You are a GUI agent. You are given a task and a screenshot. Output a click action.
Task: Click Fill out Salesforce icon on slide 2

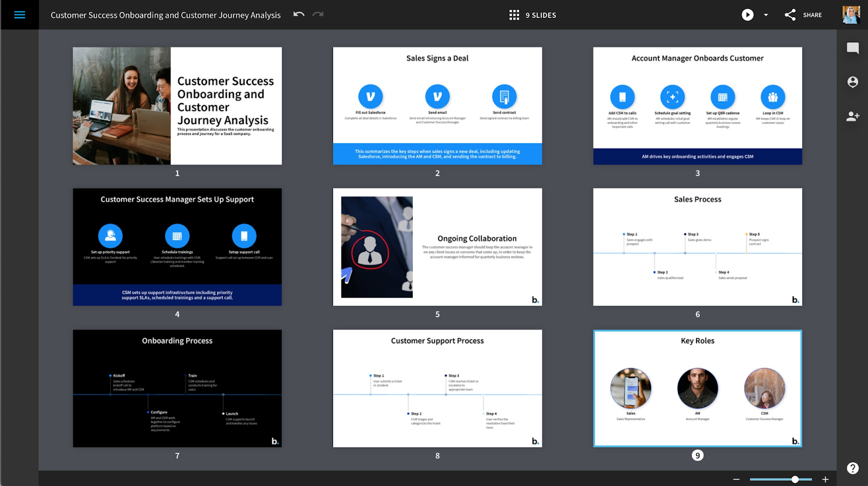371,97
